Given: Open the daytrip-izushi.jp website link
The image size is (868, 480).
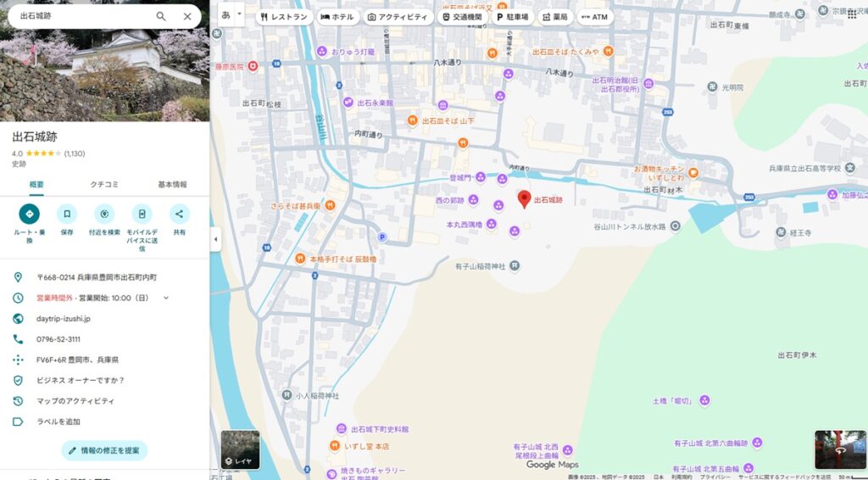Looking at the screenshot, I should [63, 318].
